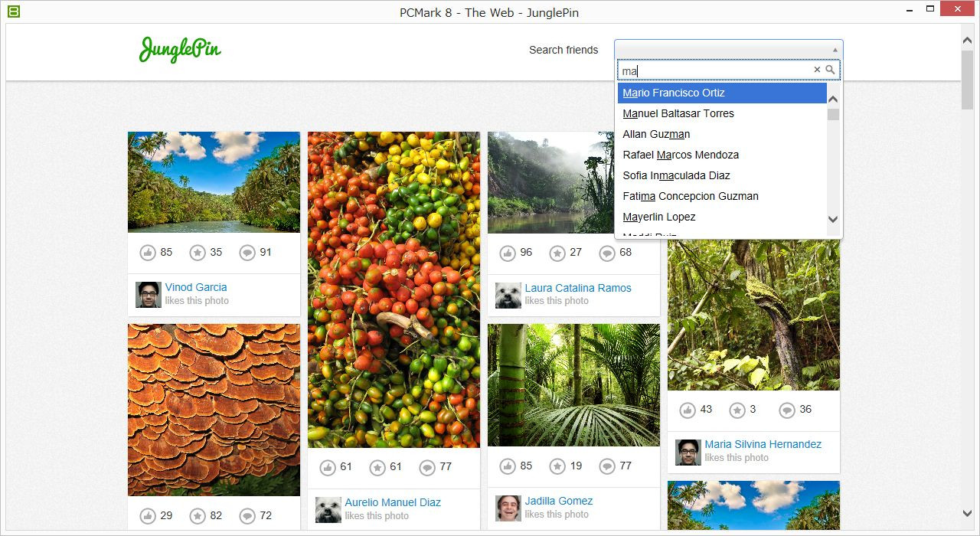Viewport: 980px width, 536px height.
Task: Open comments on the photo with 91 comments
Action: pyautogui.click(x=247, y=253)
